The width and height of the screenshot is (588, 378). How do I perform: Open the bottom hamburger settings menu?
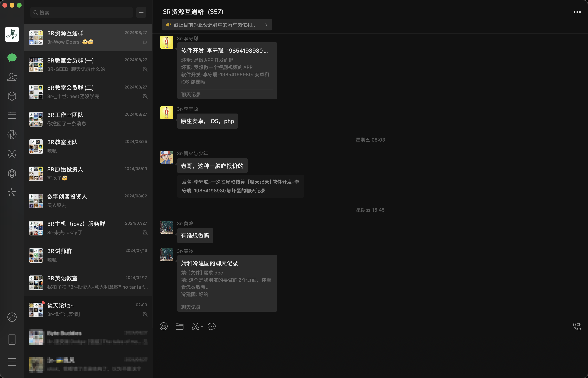12,362
